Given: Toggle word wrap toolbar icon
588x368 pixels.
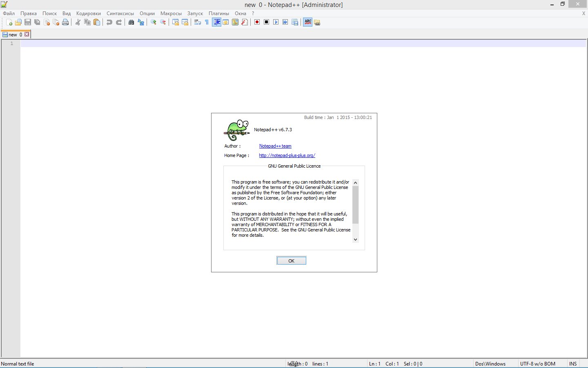Looking at the screenshot, I should pos(198,22).
